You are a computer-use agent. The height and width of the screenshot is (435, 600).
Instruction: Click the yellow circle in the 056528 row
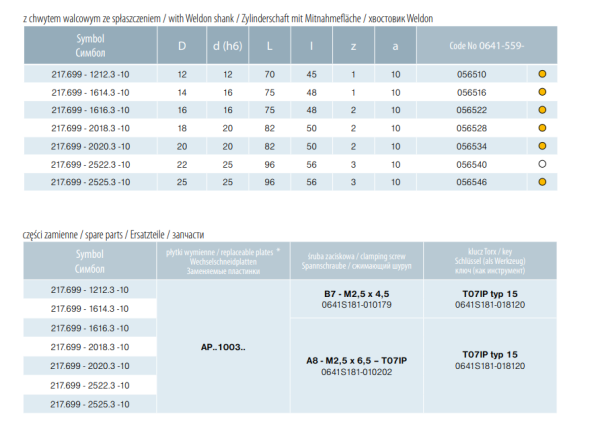coord(542,128)
